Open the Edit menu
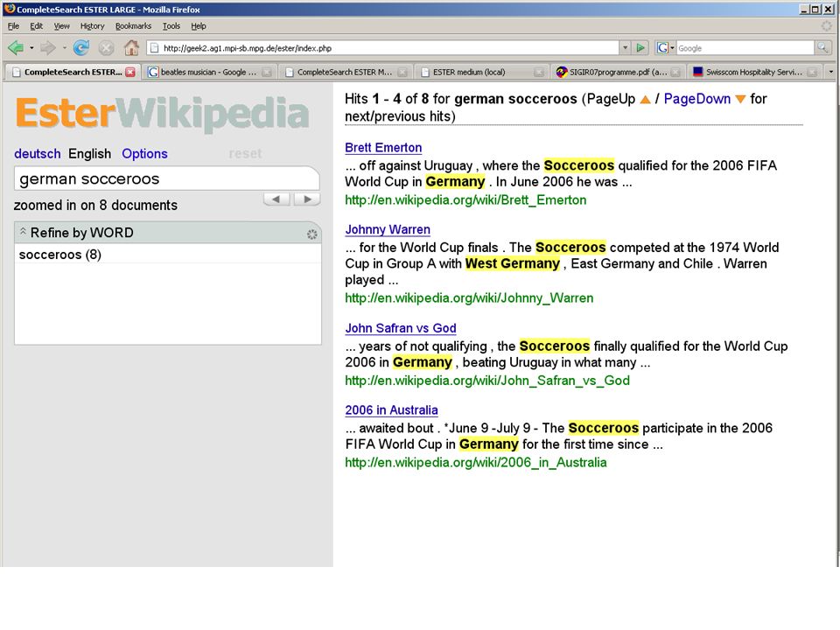Viewport: 840px width, 630px height. coord(37,25)
